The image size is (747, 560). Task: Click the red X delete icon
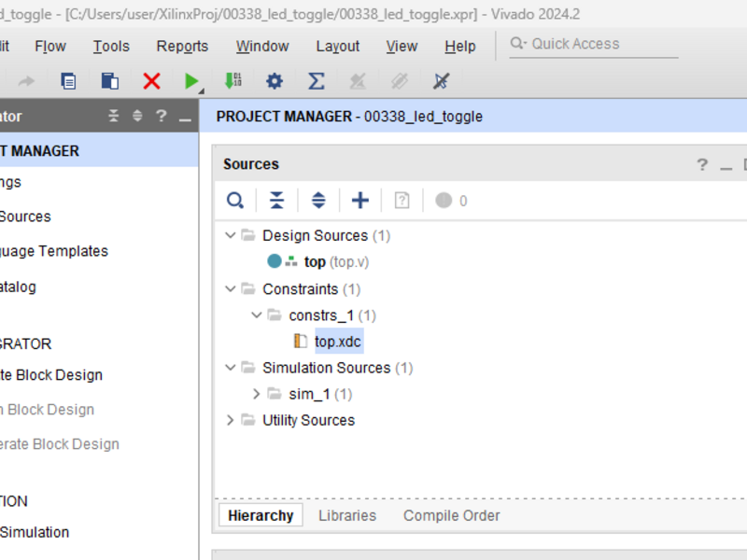(151, 81)
